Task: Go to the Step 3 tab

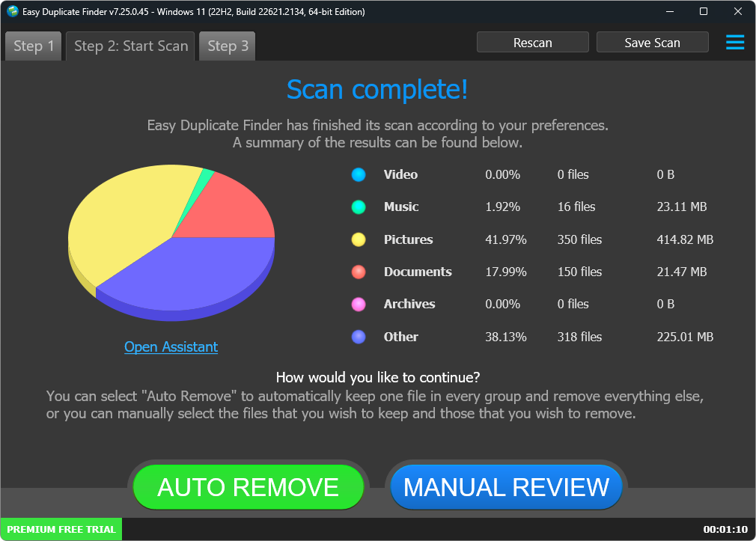Action: [x=228, y=46]
